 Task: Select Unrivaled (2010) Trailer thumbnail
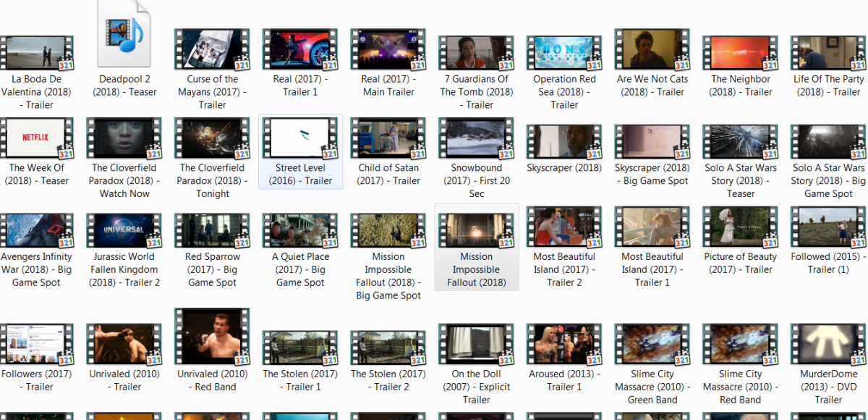click(x=124, y=344)
